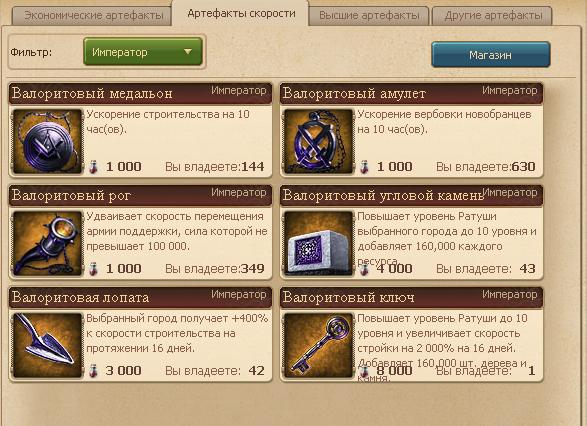This screenshot has height=426, width=587.
Task: Click the Валоритовый медальон artifact icon
Action: tap(48, 142)
